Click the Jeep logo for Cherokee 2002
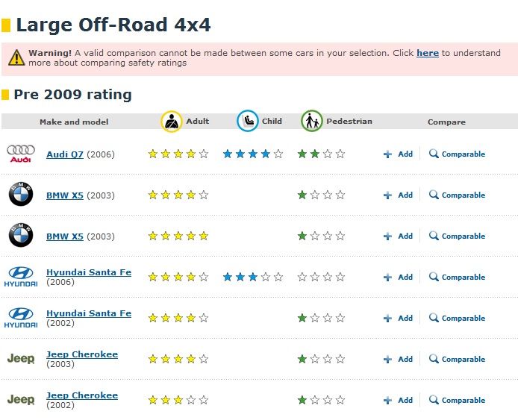Viewport: 518px width, 420px height. tap(21, 399)
